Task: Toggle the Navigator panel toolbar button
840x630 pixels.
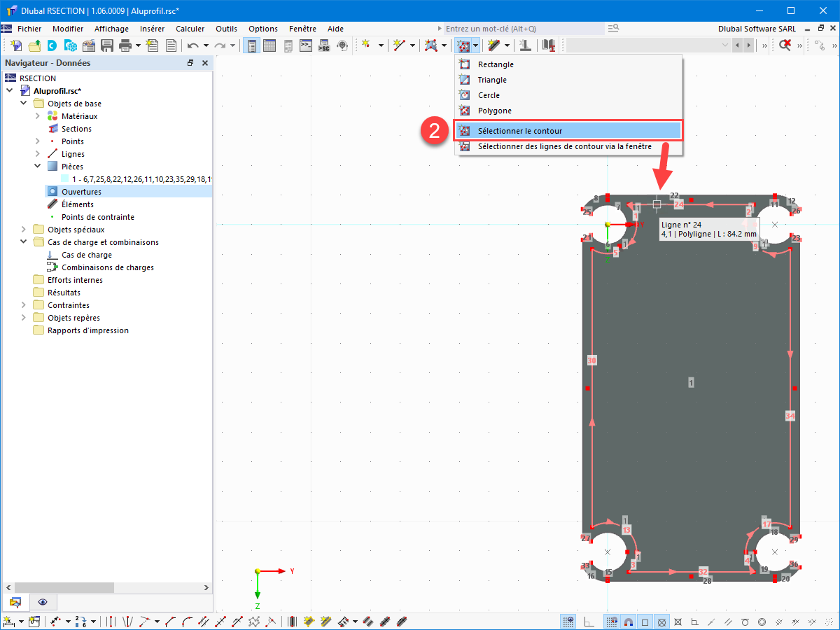Action: tap(252, 45)
